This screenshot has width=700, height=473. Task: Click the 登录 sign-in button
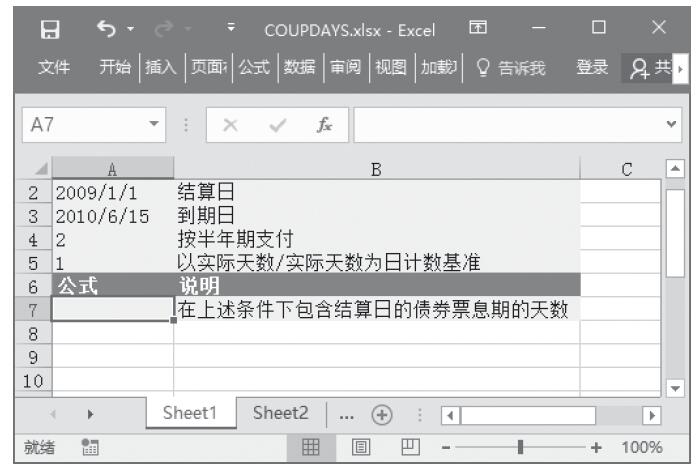592,66
